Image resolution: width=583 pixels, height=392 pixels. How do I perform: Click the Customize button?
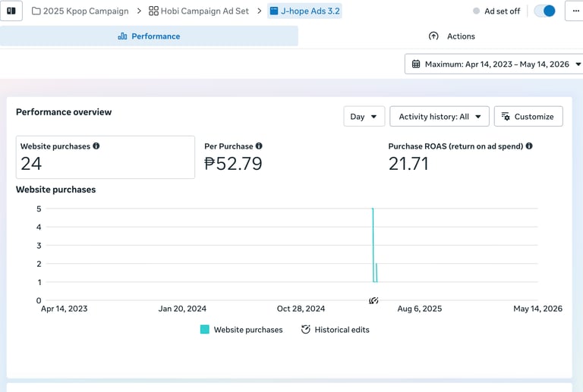point(528,117)
